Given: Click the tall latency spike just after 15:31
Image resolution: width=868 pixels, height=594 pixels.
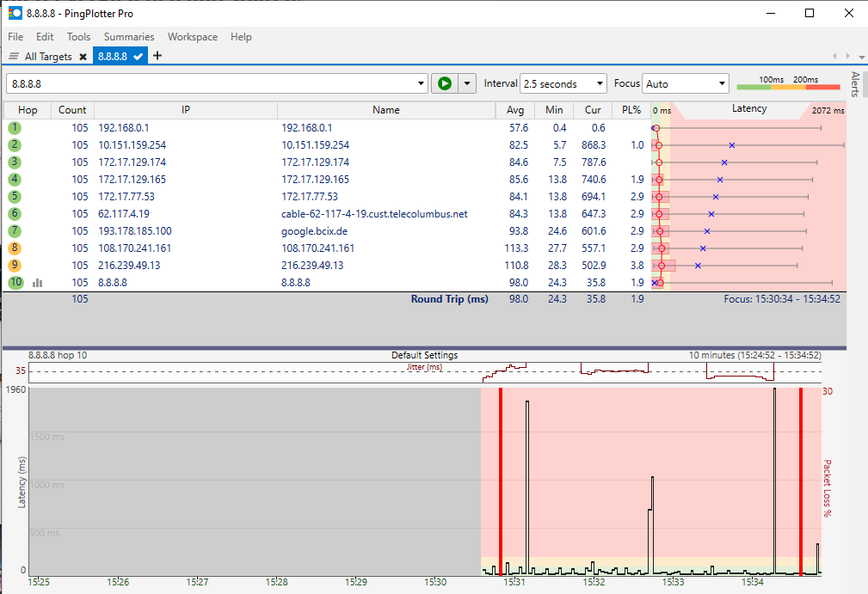Looking at the screenshot, I should [x=527, y=487].
